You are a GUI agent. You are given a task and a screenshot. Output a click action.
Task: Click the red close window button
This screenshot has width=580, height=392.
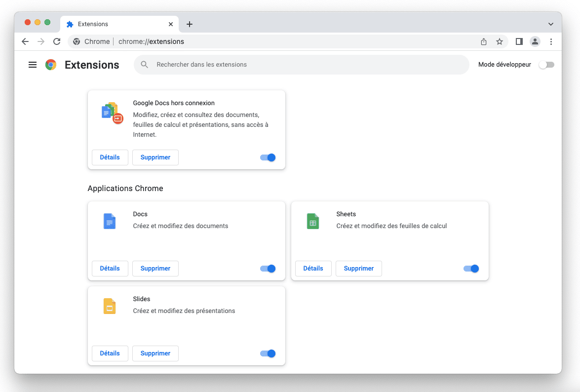(x=27, y=22)
